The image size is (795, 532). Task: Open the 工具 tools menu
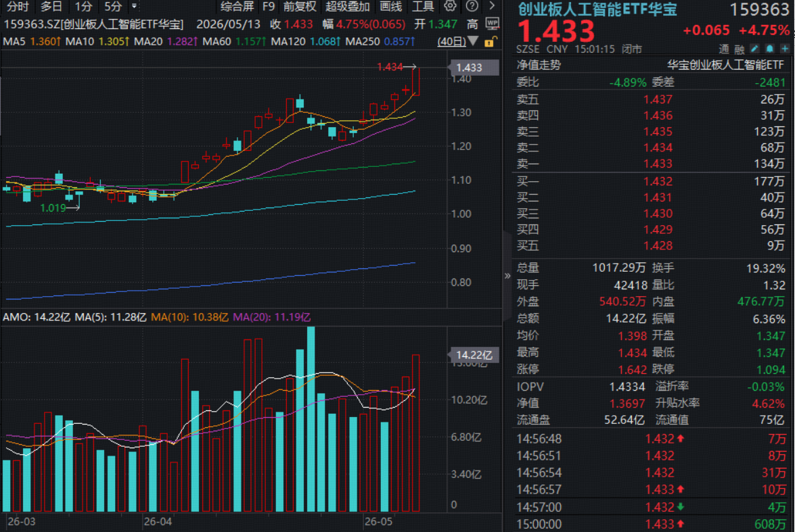(x=423, y=7)
